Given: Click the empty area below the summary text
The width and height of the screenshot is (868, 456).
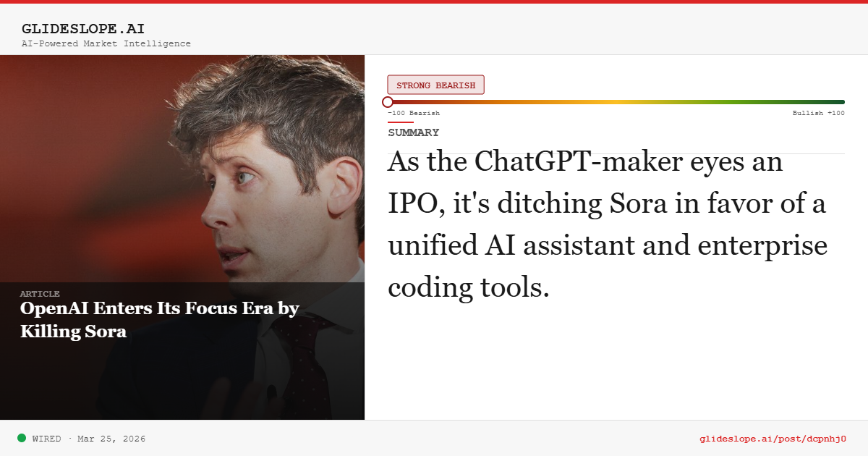Looking at the screenshot, I should point(615,362).
